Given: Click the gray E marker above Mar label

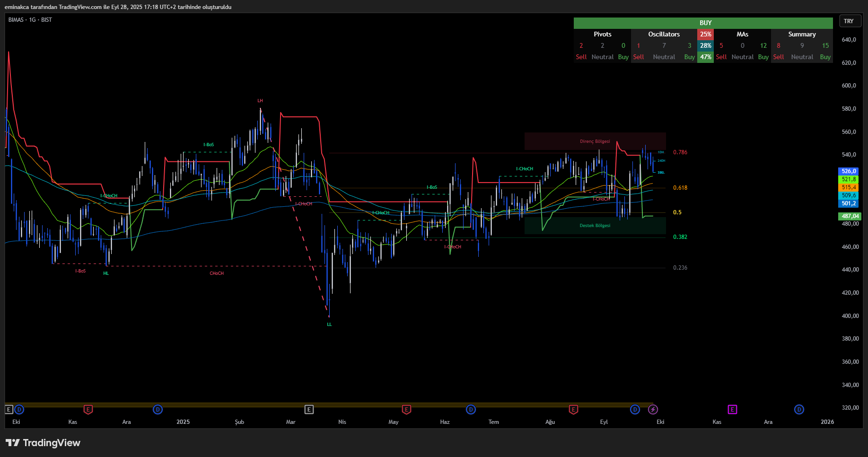Looking at the screenshot, I should (x=309, y=409).
